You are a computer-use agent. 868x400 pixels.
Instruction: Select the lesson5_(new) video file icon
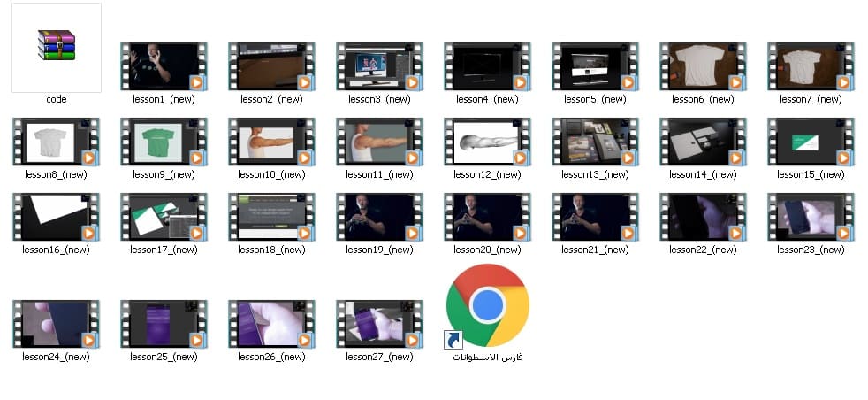(x=595, y=67)
